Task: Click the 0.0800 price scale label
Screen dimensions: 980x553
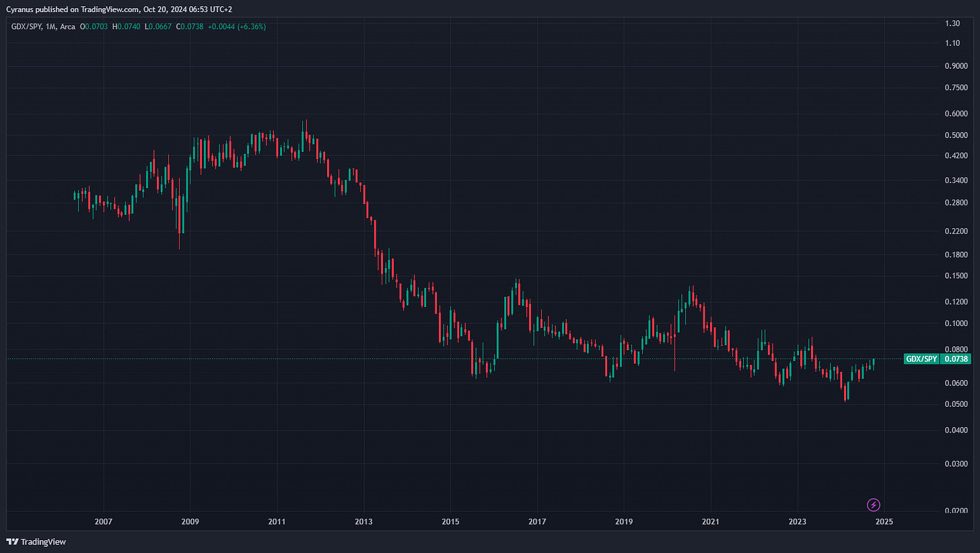Action: click(956, 350)
